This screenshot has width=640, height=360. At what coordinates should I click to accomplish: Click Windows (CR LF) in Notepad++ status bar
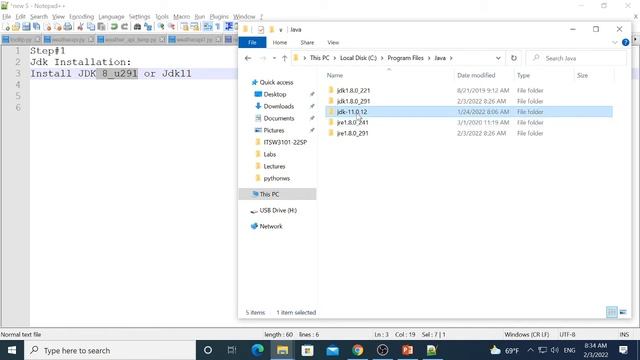pos(527,334)
